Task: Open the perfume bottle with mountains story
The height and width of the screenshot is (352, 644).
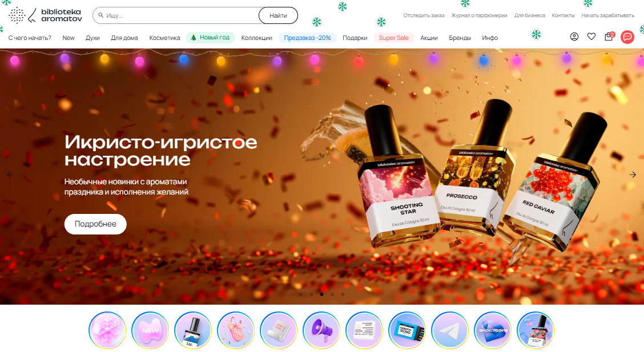Action: [x=192, y=330]
